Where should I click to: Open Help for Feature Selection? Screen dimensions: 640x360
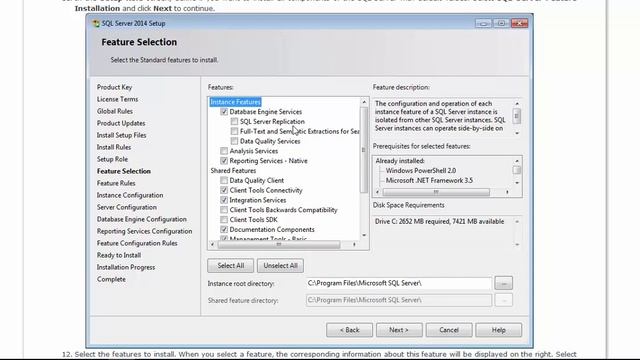coord(498,330)
